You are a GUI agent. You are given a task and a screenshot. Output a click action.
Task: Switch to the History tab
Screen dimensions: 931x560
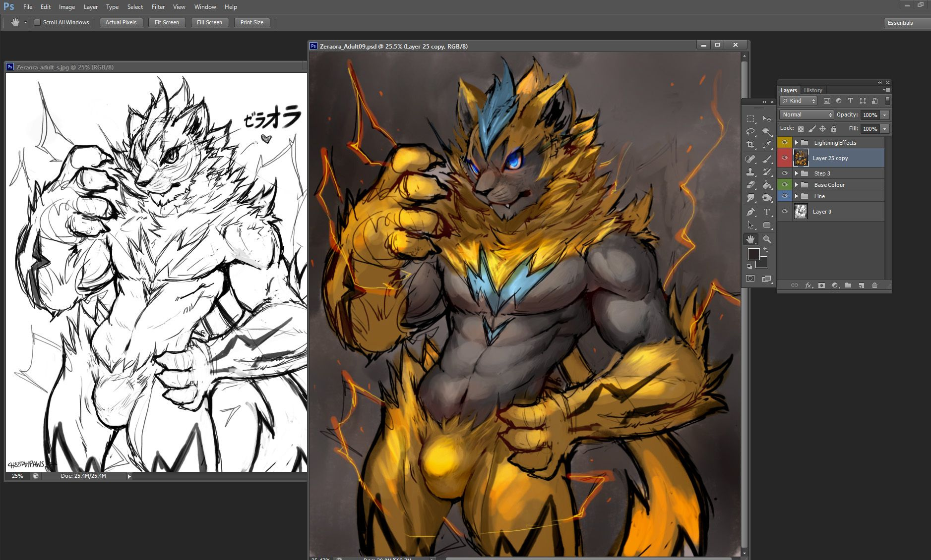tap(813, 90)
